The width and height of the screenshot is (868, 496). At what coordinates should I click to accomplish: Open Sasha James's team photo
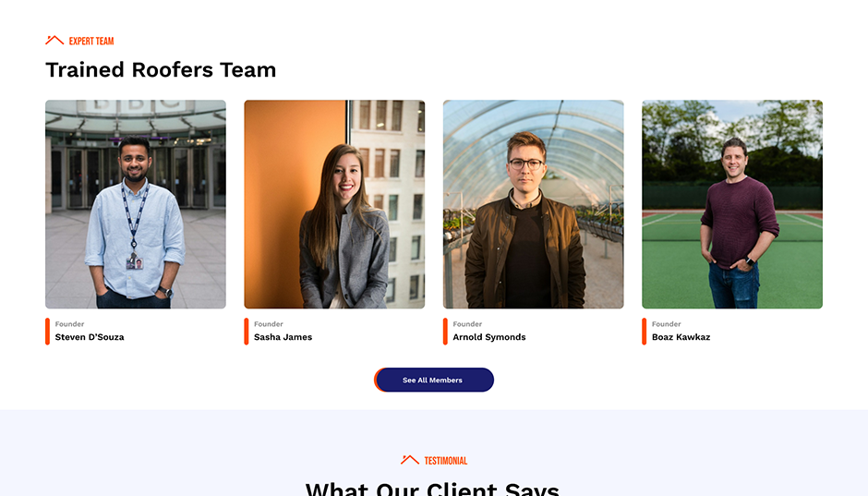[334, 204]
